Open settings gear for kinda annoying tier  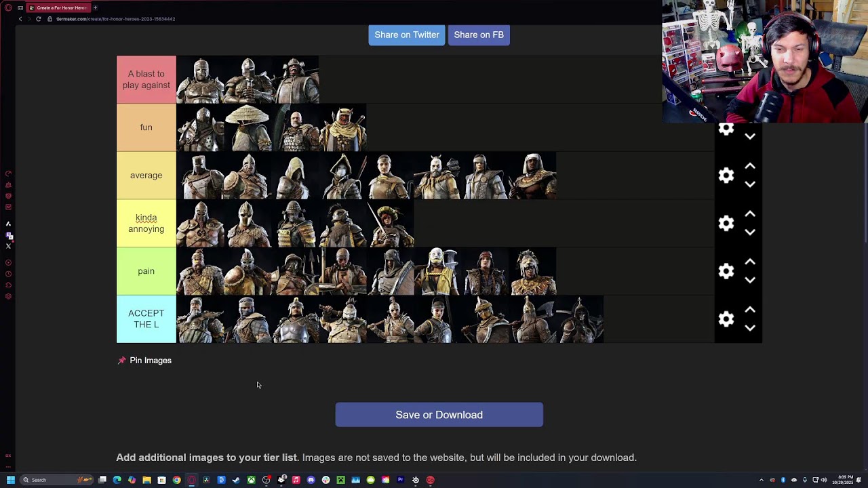click(726, 224)
